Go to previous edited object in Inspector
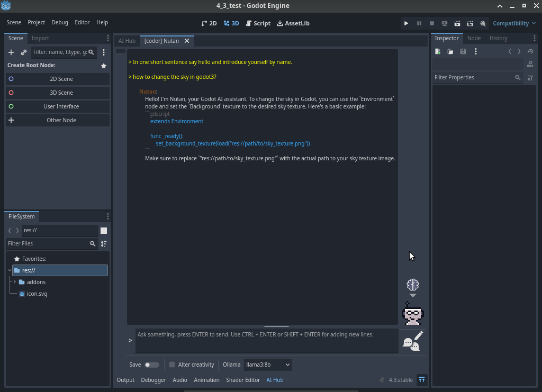The image size is (542, 392). (x=510, y=51)
